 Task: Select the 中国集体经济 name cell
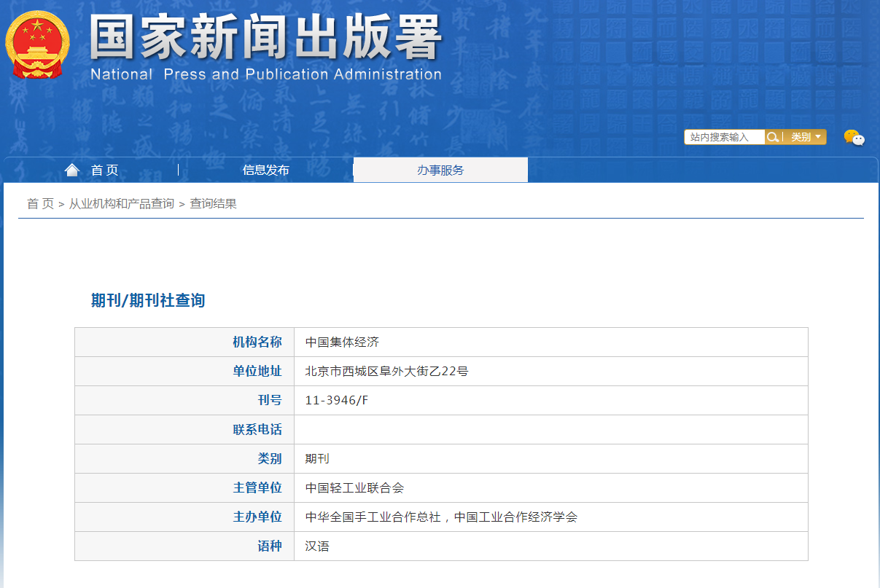click(342, 342)
